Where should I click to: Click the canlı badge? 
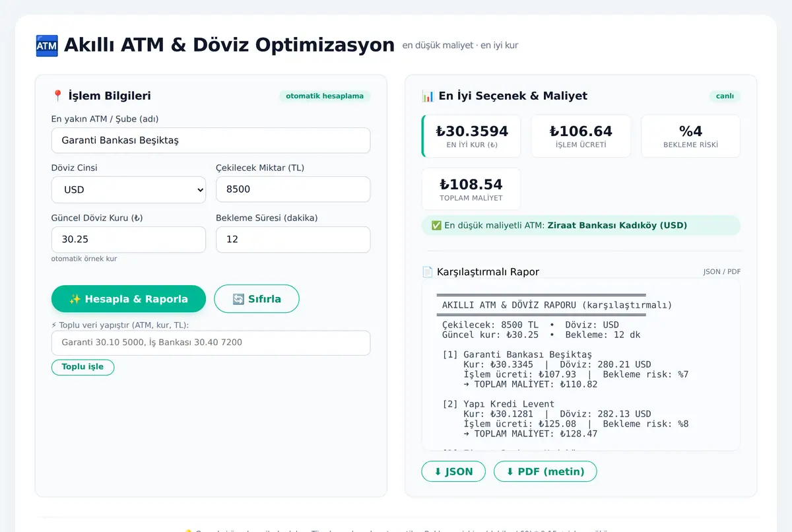[x=725, y=96]
